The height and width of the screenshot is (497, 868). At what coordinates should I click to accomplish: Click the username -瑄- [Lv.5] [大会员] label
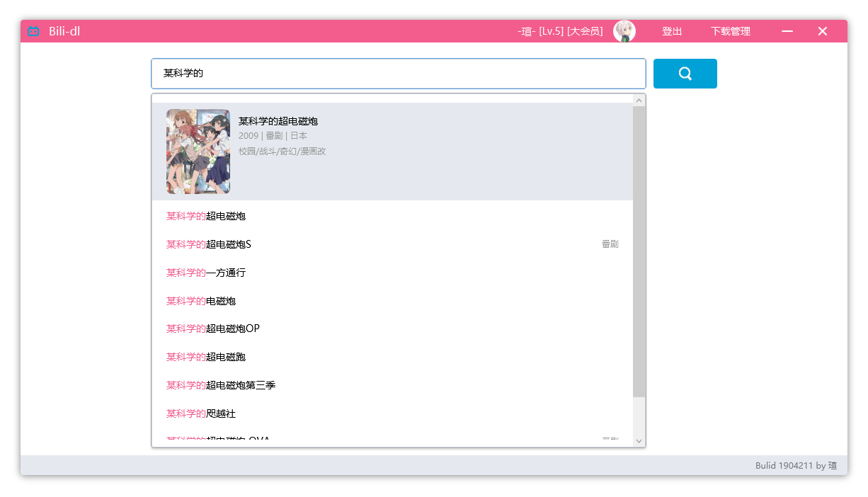pyautogui.click(x=560, y=31)
